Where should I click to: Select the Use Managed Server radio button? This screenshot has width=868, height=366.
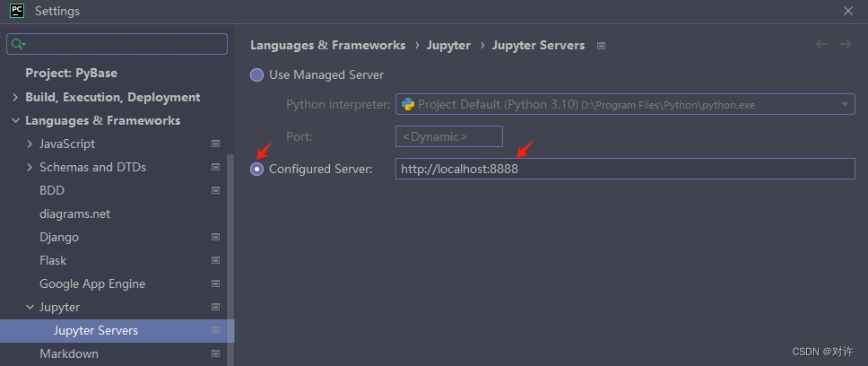click(x=256, y=74)
